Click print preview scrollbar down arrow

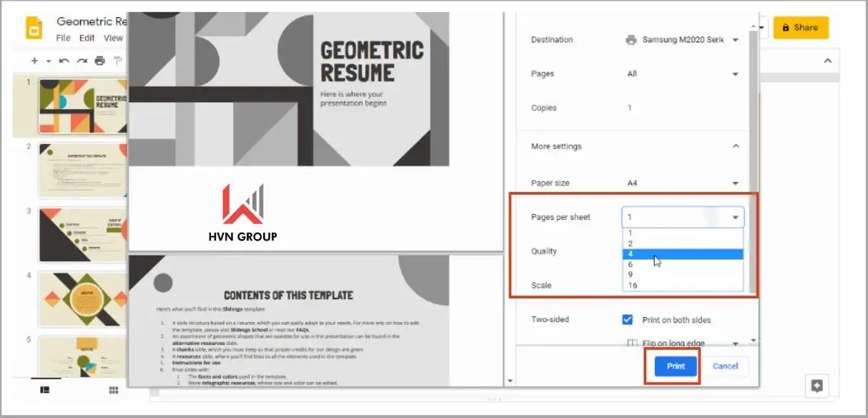509,381
